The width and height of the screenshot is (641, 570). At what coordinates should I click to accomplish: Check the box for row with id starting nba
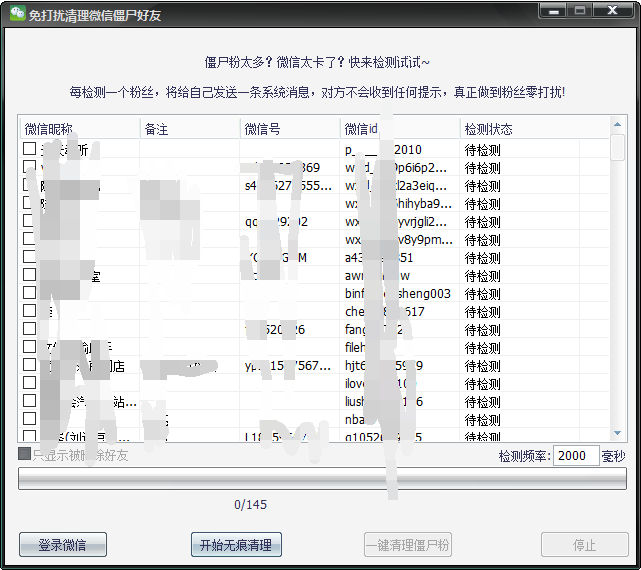29,418
